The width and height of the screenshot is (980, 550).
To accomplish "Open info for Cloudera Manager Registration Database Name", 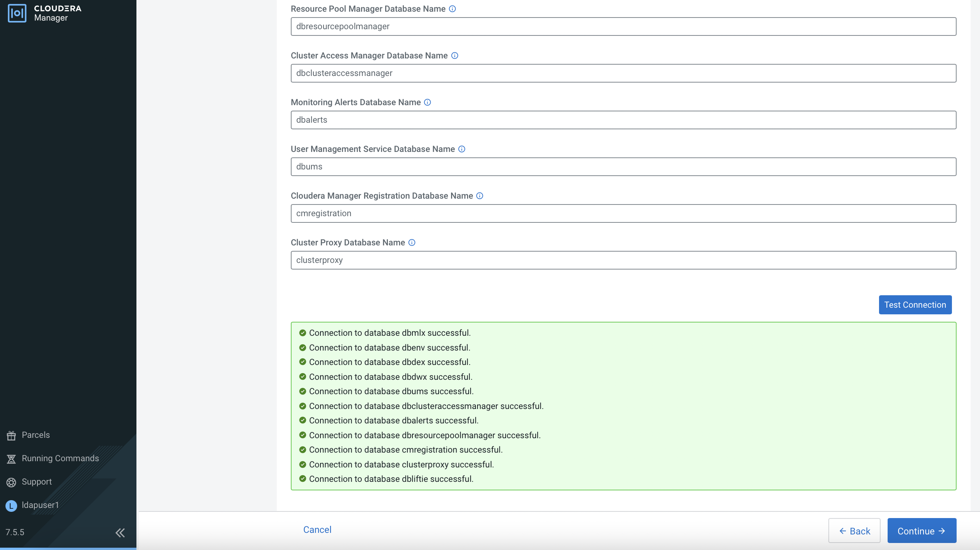I will click(479, 196).
